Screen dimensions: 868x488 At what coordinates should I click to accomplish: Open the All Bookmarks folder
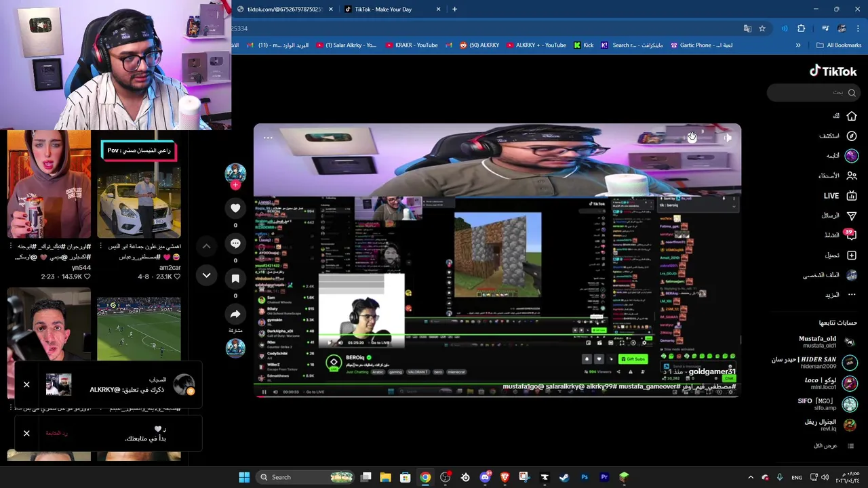click(x=839, y=45)
